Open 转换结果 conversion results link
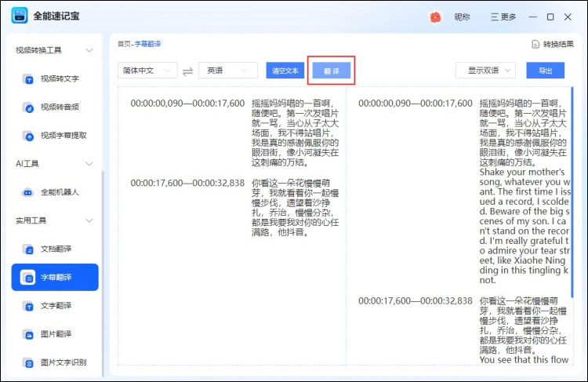Viewport: 588px width, 382px height. (x=553, y=44)
